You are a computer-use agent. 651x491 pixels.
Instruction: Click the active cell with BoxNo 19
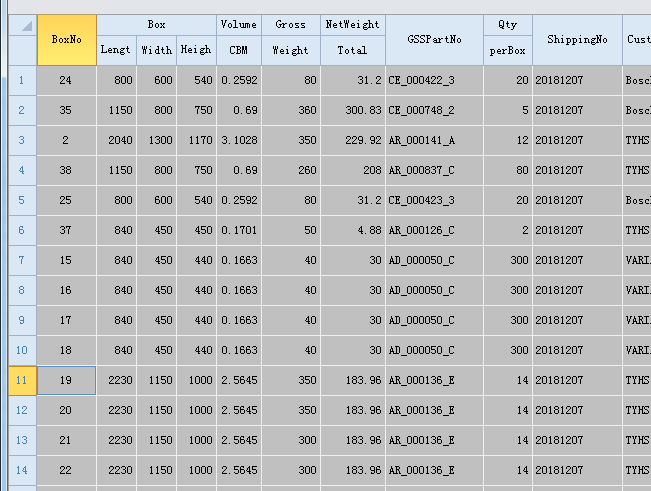pos(66,380)
